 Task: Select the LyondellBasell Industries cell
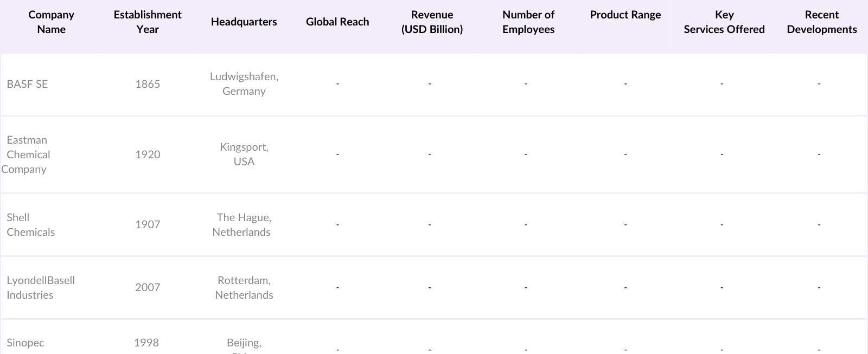coord(41,287)
